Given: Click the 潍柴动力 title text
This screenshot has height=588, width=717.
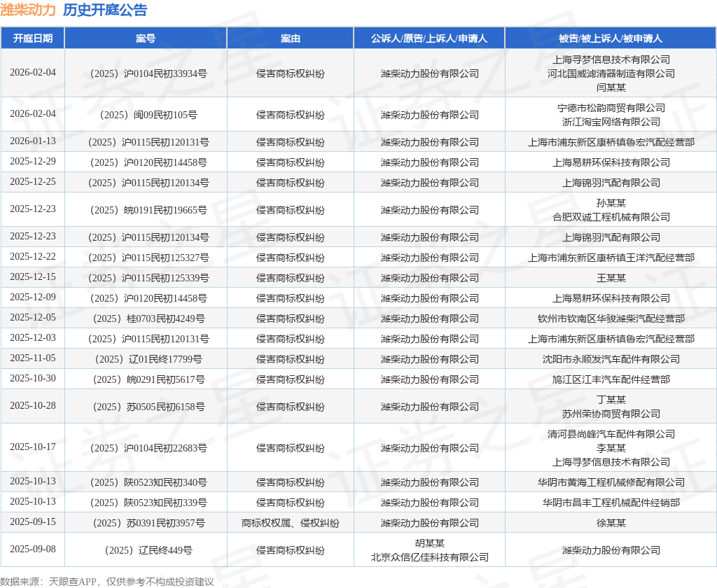Looking at the screenshot, I should (x=28, y=10).
